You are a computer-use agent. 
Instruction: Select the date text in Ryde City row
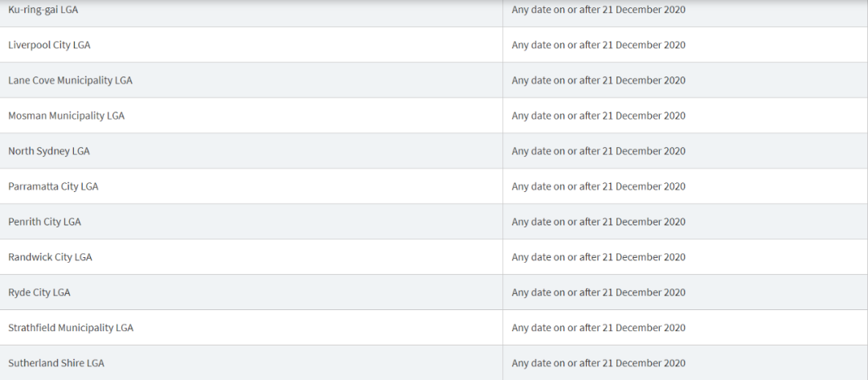click(x=599, y=292)
